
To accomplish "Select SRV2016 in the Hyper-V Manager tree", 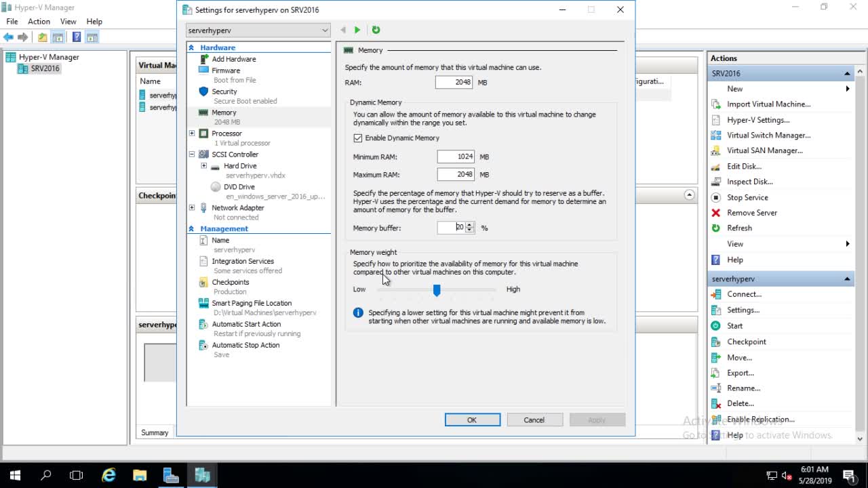I will [x=45, y=68].
